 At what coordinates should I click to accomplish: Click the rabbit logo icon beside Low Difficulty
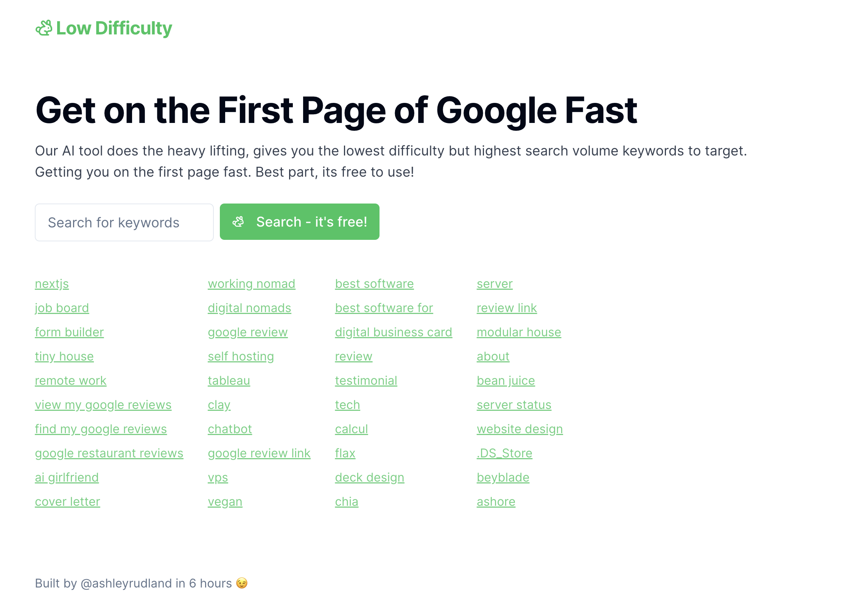pos(44,28)
